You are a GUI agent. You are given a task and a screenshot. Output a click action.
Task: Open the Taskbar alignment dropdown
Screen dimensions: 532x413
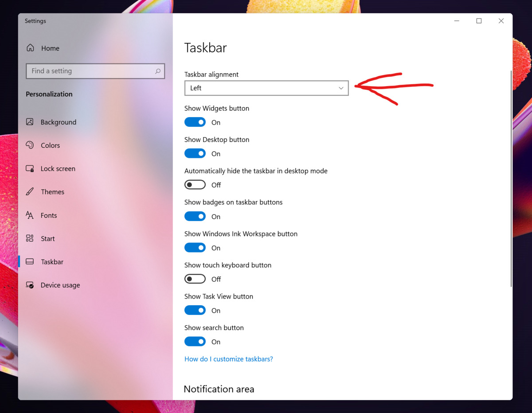(266, 88)
